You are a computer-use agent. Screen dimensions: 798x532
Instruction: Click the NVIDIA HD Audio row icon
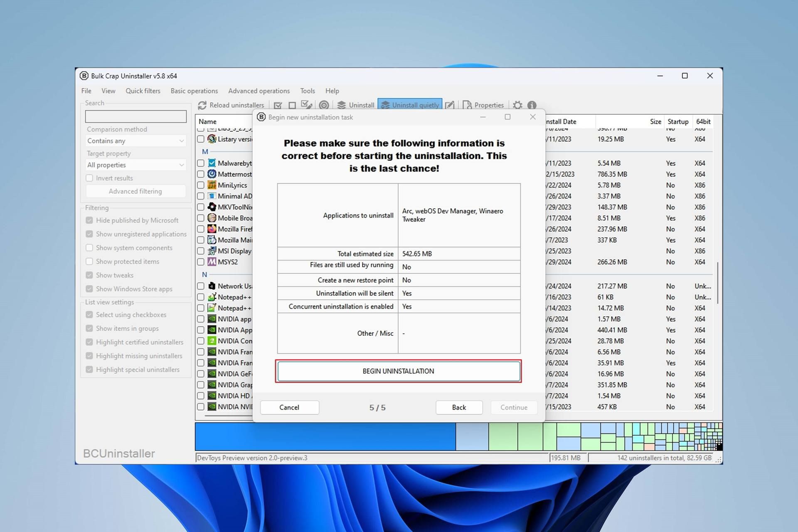click(x=212, y=396)
